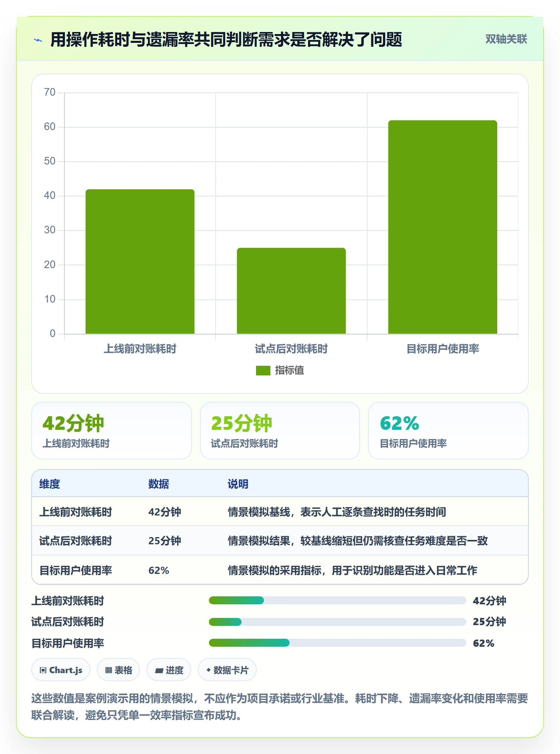Click the lightning bolt icon beside the title
The image size is (560, 754).
[38, 40]
